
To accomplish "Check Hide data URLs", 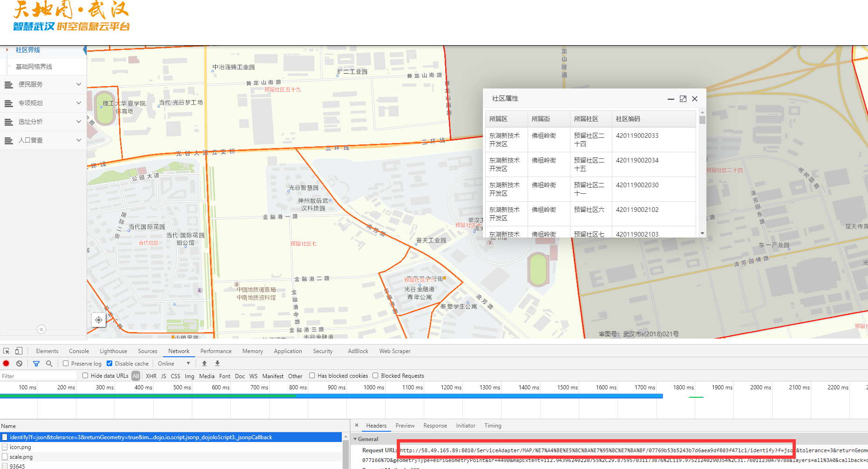I will point(85,375).
